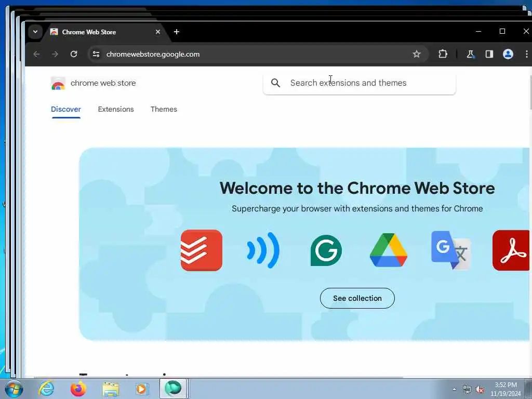This screenshot has width=532, height=399.
Task: Click the See collection button
Action: pos(357,298)
